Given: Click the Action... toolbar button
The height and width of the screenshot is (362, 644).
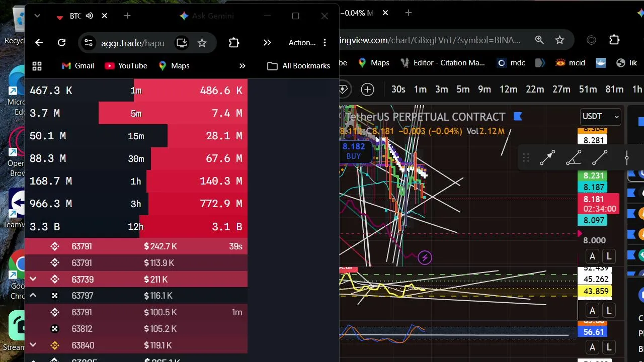Looking at the screenshot, I should 302,43.
